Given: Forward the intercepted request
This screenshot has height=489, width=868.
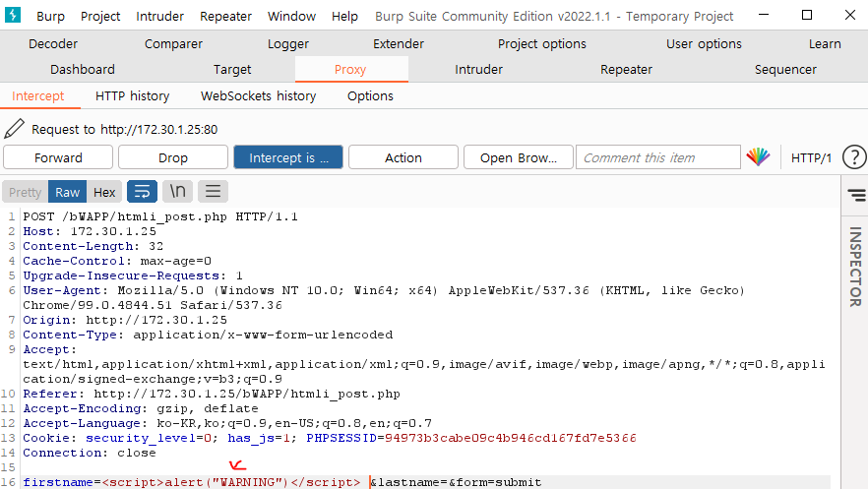Looking at the screenshot, I should click(x=58, y=157).
